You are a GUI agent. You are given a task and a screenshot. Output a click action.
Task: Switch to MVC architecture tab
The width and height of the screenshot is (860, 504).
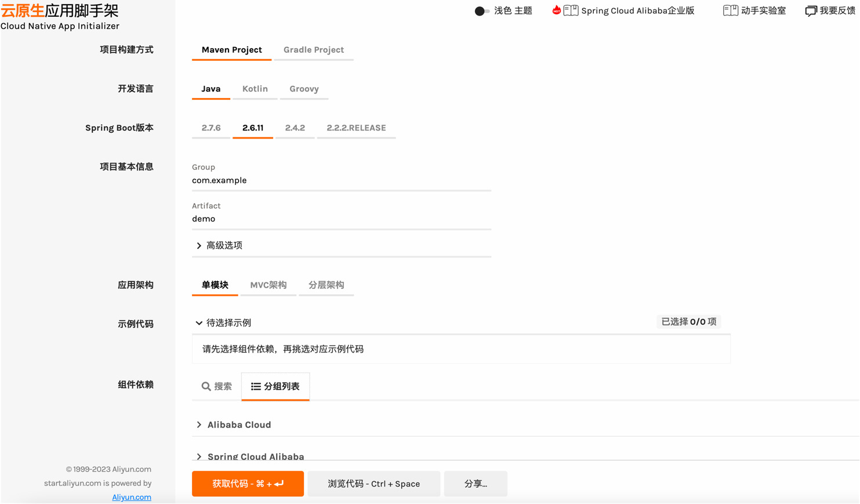pos(268,285)
